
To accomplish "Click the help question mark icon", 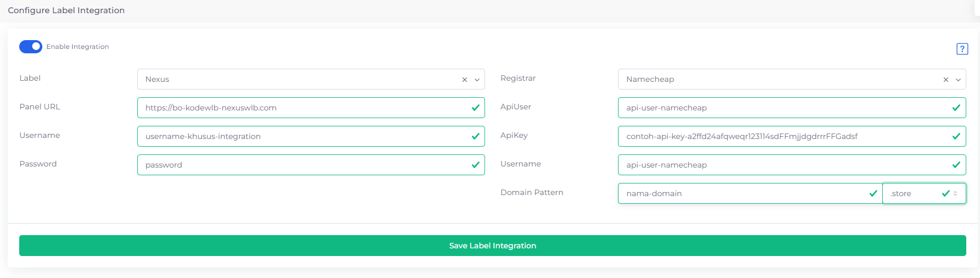I will 962,49.
